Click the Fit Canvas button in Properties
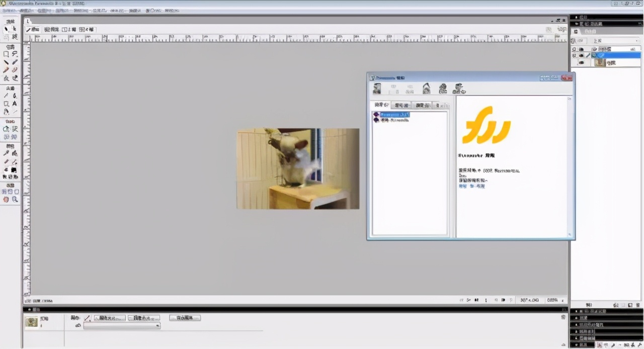This screenshot has height=349, width=644. click(185, 318)
